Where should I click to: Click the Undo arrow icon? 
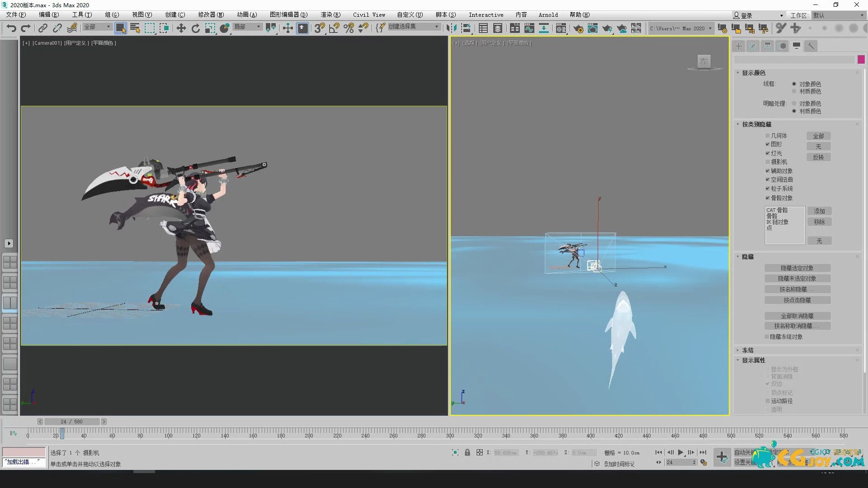pos(11,28)
